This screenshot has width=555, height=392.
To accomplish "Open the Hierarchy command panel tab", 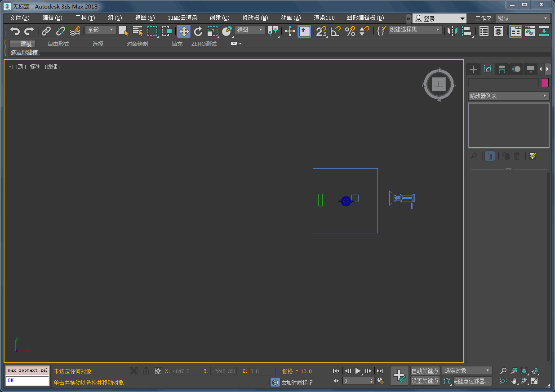I will click(x=502, y=69).
